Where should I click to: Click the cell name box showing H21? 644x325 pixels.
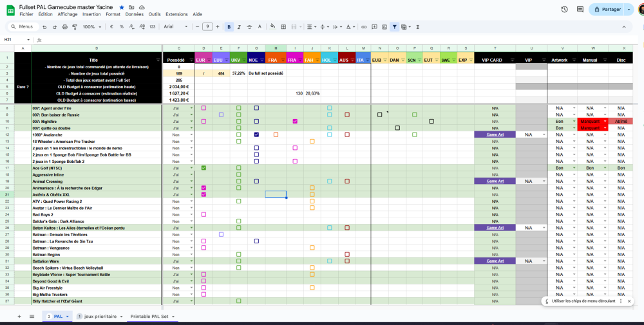tap(15, 40)
